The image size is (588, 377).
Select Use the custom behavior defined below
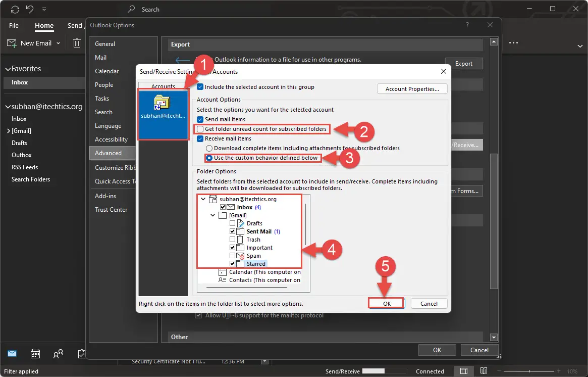(x=209, y=158)
